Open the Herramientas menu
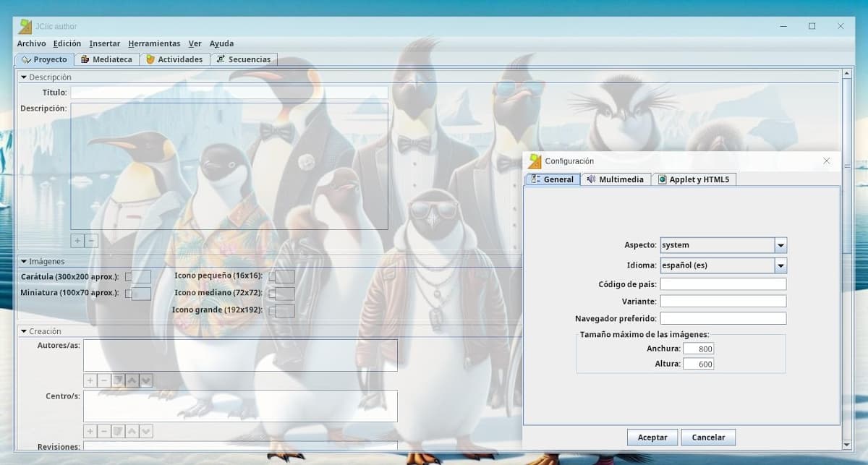The width and height of the screenshot is (868, 465). tap(154, 43)
